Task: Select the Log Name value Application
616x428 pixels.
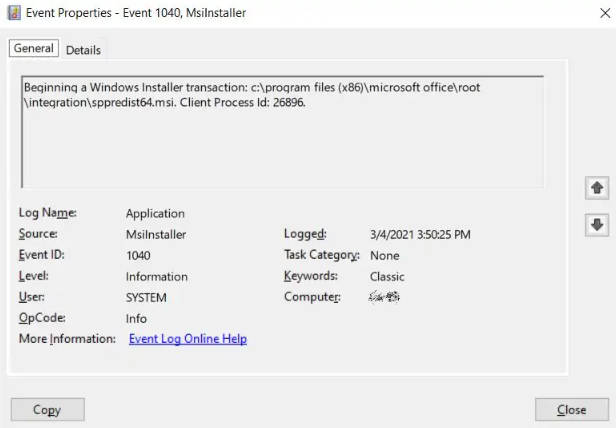Action: (155, 213)
